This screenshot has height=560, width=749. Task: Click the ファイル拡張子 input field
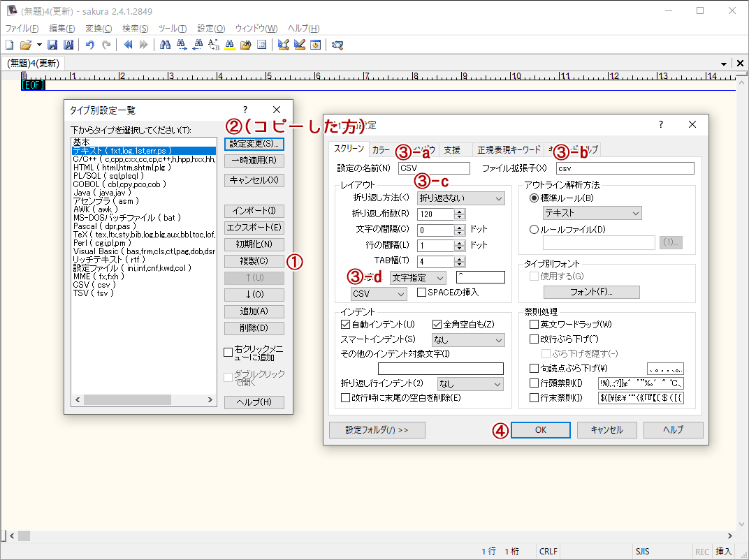[x=625, y=168]
